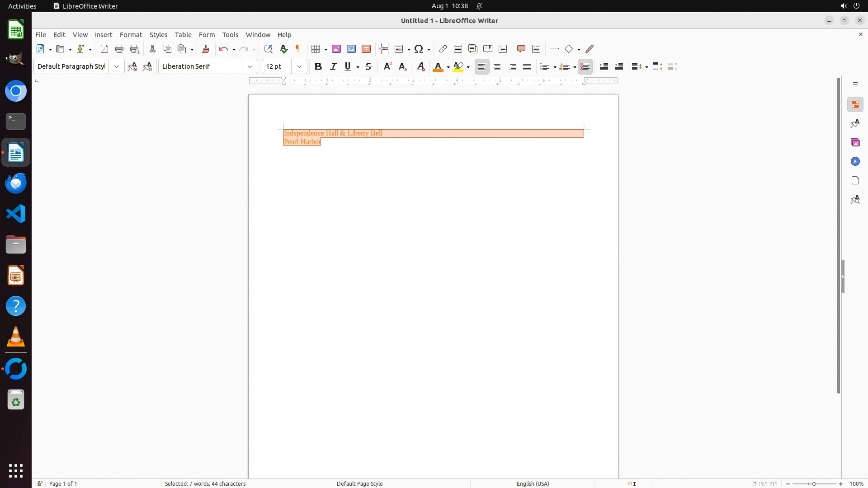Click the Clone Formatting paintbrush icon
The width and height of the screenshot is (868, 488).
tap(206, 49)
